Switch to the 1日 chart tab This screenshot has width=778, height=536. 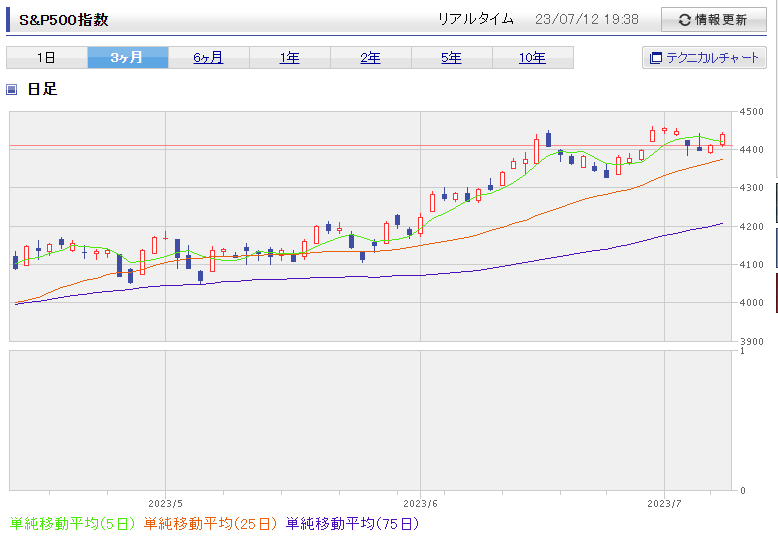click(46, 58)
